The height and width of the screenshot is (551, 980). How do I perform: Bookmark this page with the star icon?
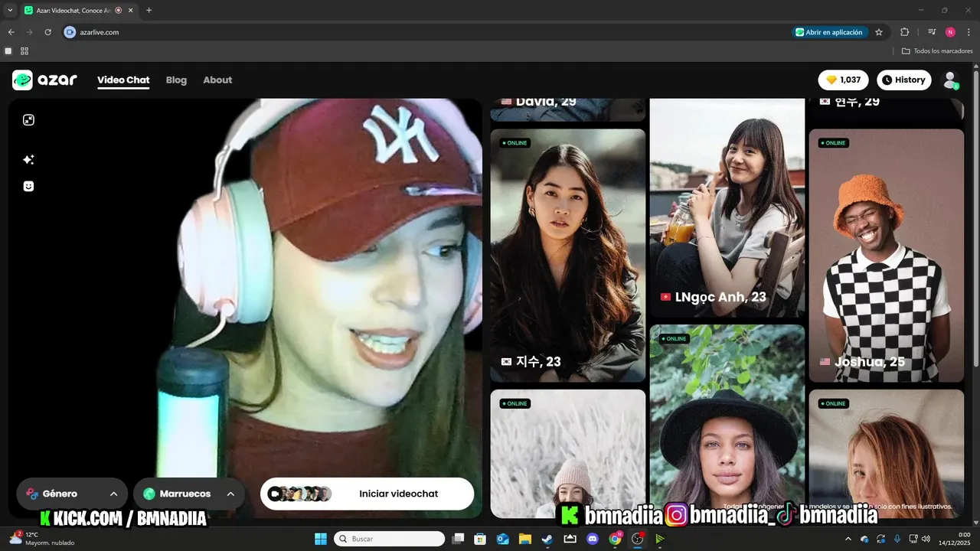click(x=879, y=32)
